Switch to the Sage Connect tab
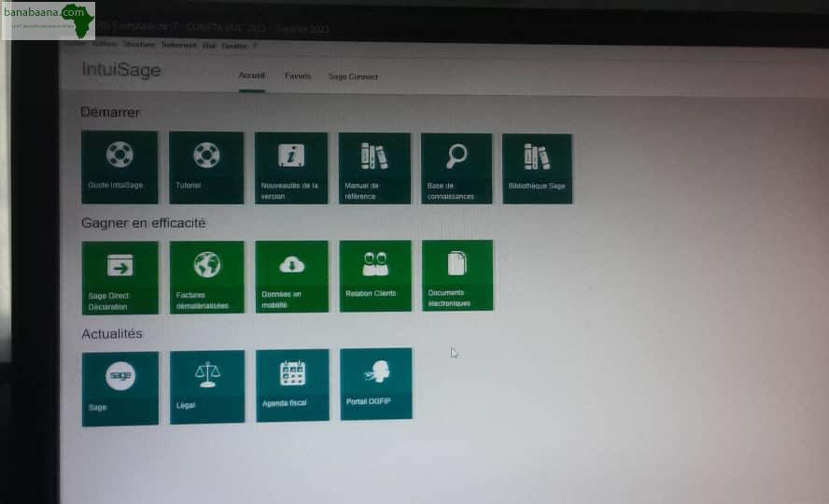Viewport: 829px width, 504px height. coord(353,77)
